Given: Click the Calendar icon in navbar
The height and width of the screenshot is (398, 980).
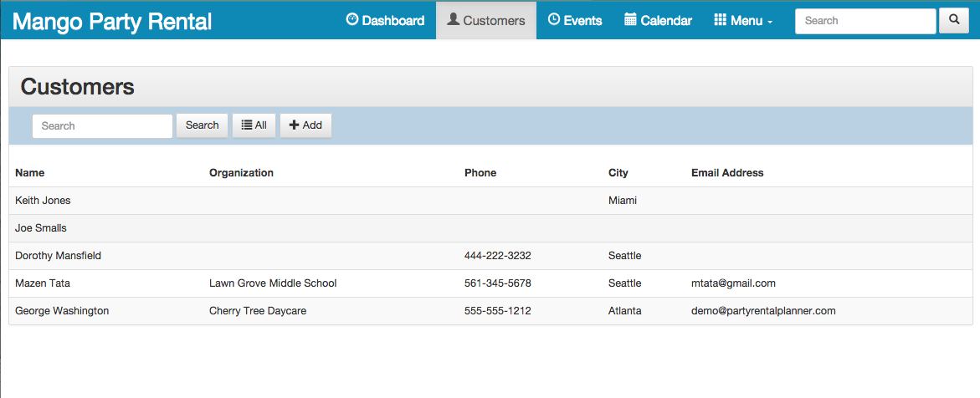Looking at the screenshot, I should (x=630, y=19).
